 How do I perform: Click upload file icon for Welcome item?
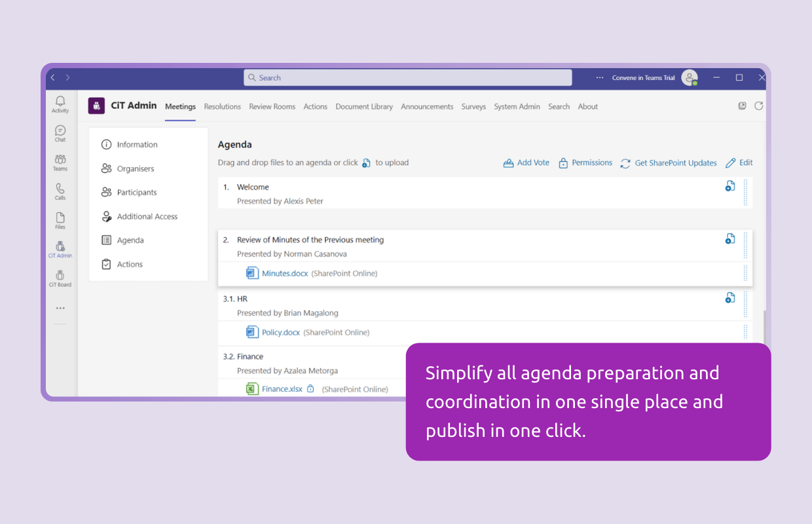[730, 187]
